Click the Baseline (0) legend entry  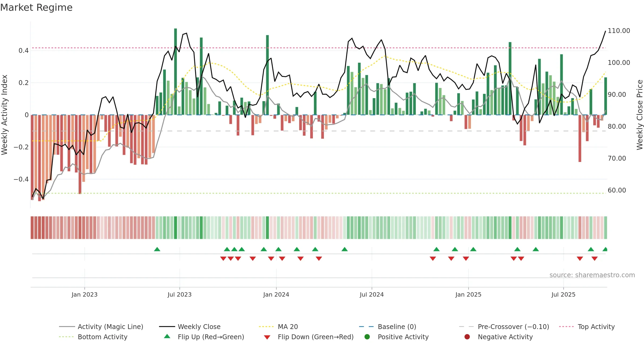[x=387, y=327]
